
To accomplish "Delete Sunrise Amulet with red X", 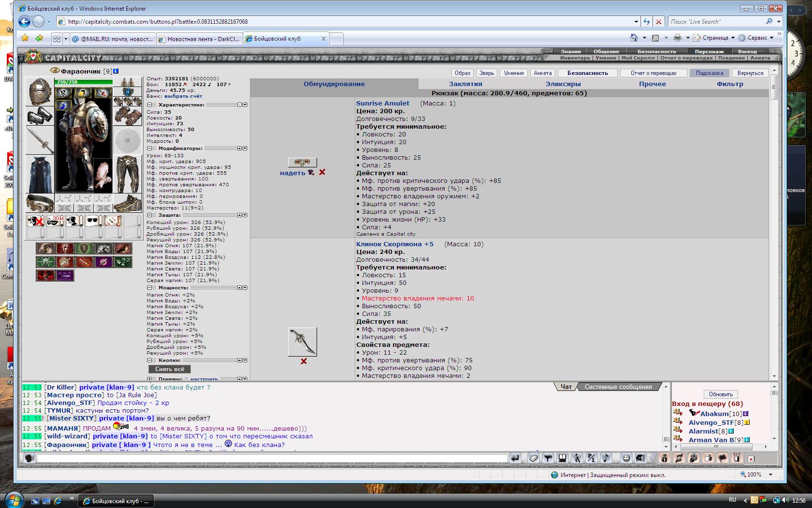I will coord(322,172).
